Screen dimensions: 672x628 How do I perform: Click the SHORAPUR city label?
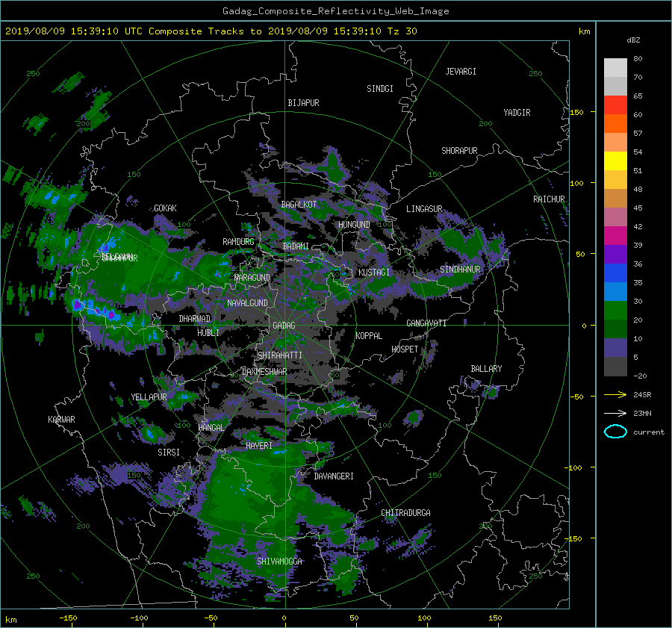click(x=459, y=151)
